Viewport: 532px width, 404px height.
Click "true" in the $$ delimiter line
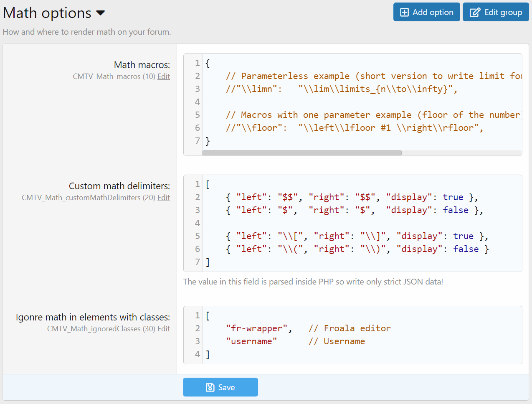point(453,197)
